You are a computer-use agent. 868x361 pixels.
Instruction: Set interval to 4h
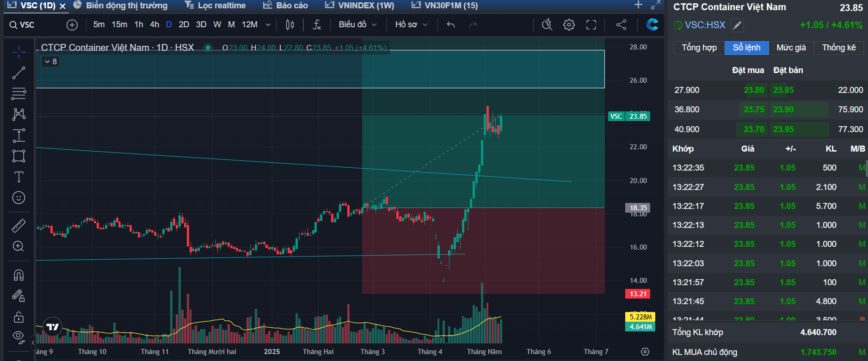154,24
